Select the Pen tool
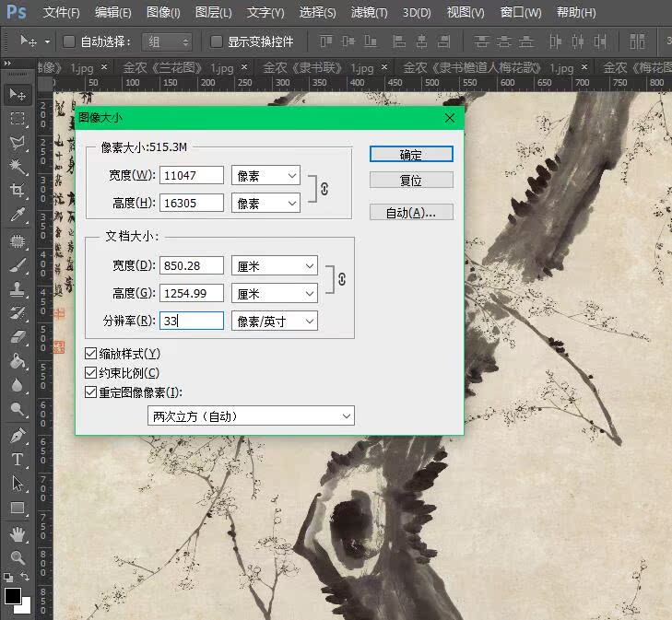This screenshot has width=672, height=620. 18,436
